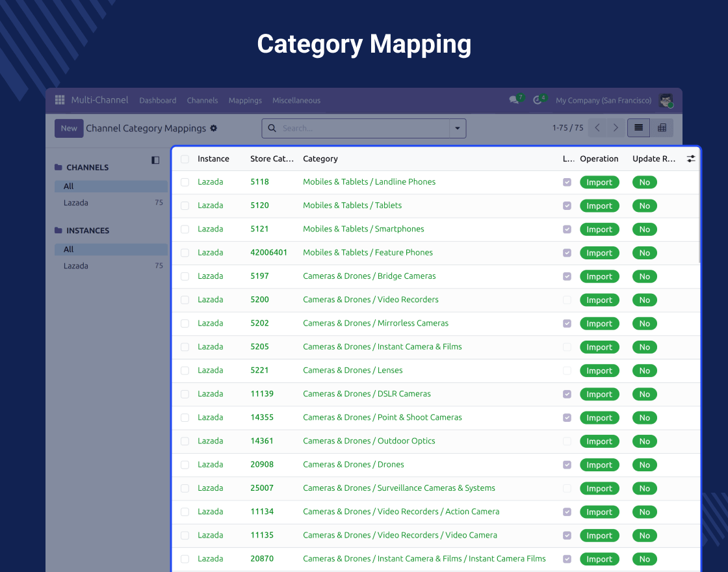This screenshot has width=728, height=572.
Task: Click the 1-75 / 75 pager counter
Action: coord(568,127)
